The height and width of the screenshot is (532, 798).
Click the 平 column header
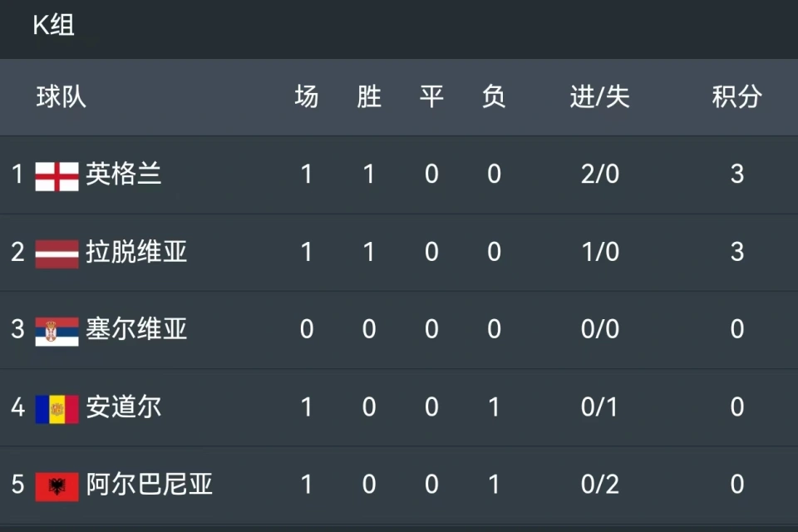(431, 96)
